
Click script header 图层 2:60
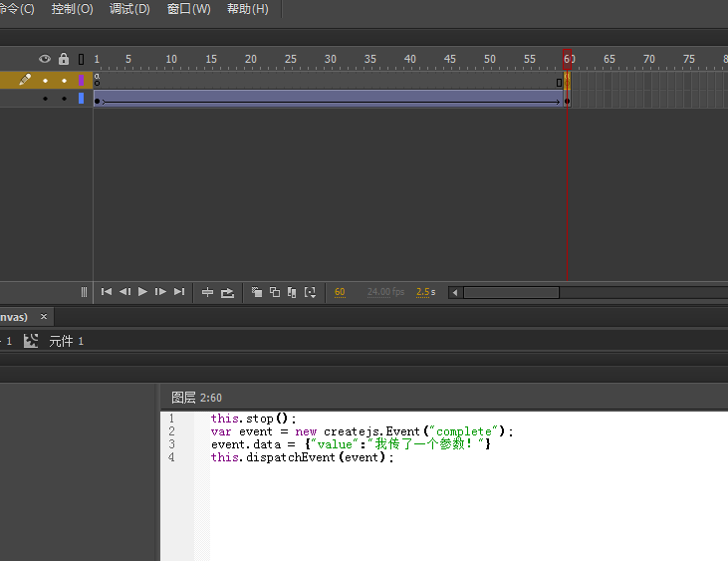click(x=197, y=398)
